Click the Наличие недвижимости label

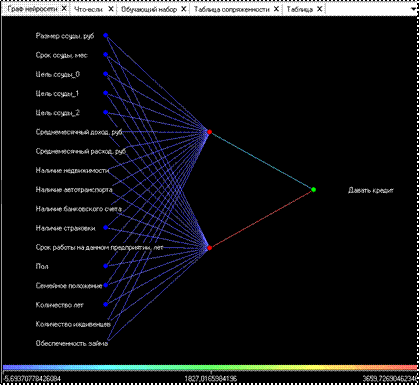click(x=72, y=171)
